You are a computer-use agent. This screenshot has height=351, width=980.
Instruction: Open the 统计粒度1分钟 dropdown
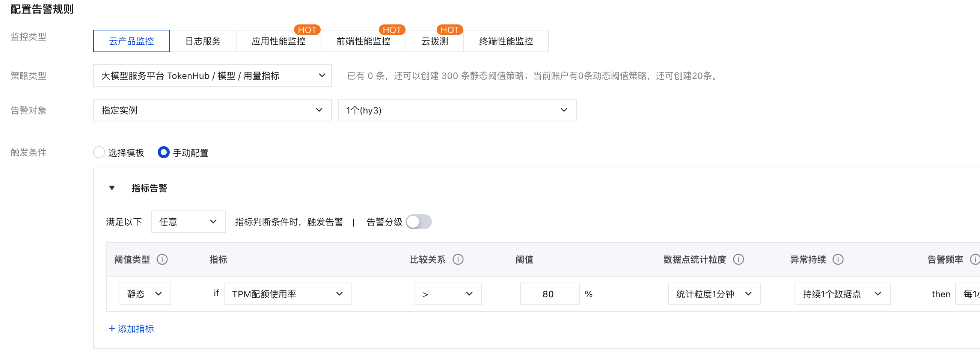point(715,294)
